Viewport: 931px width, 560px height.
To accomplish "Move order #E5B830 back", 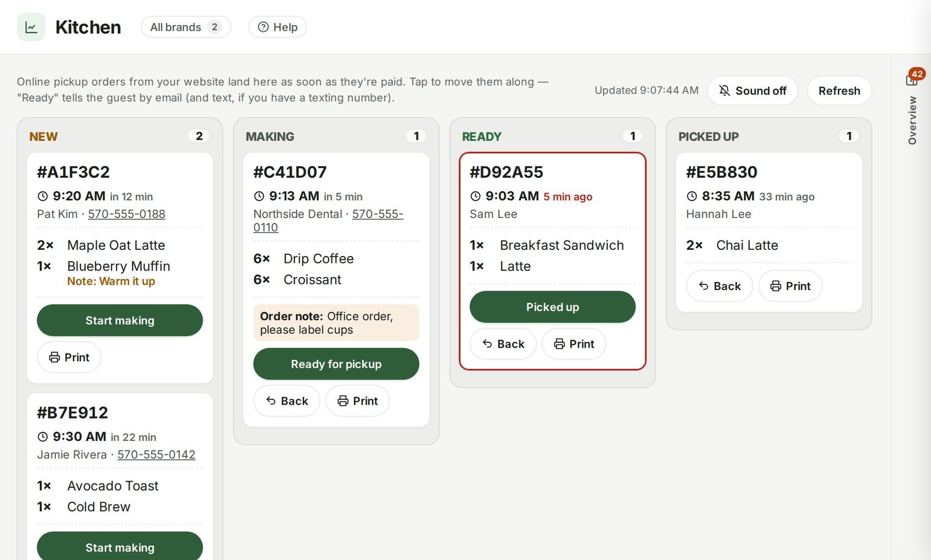I will (719, 286).
